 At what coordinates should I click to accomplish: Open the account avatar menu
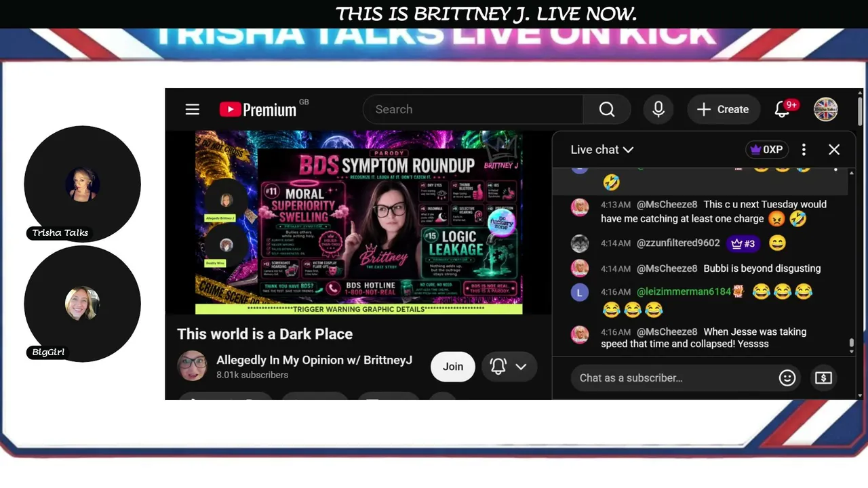click(826, 109)
